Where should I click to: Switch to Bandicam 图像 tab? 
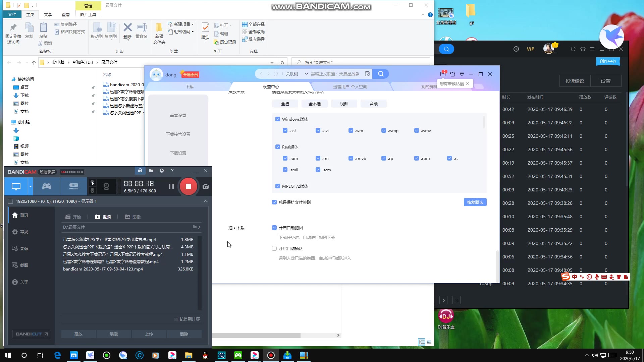click(132, 217)
